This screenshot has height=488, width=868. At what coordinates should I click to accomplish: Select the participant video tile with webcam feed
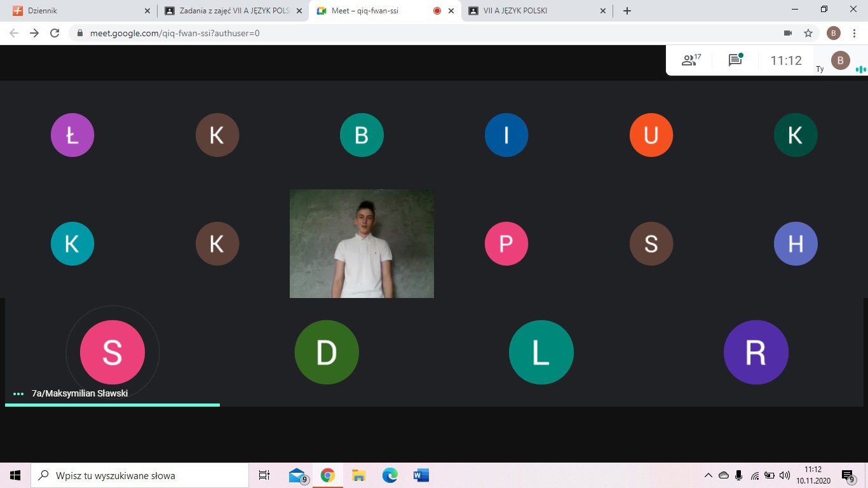pyautogui.click(x=362, y=243)
